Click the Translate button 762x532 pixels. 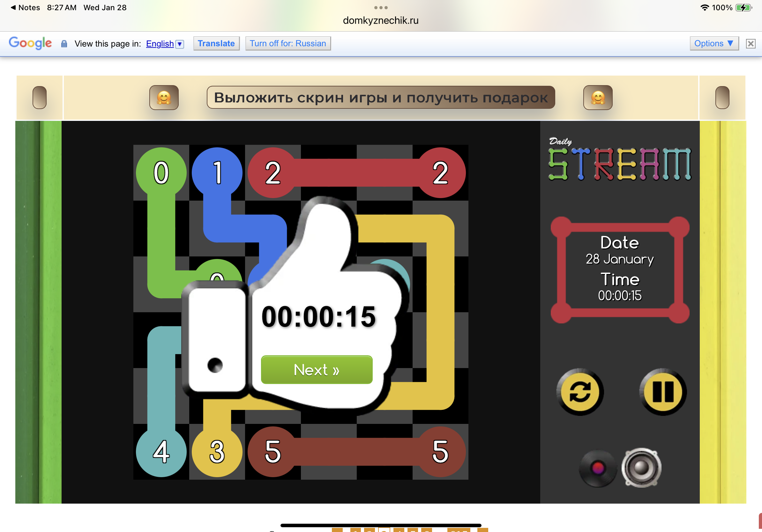[216, 43]
